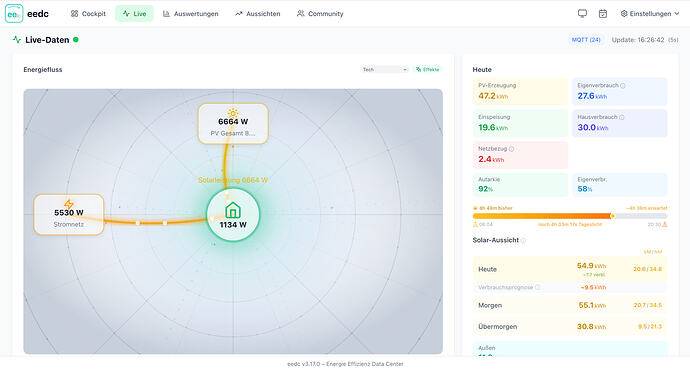
Task: Select the Morgen forecast row
Action: tap(570, 305)
